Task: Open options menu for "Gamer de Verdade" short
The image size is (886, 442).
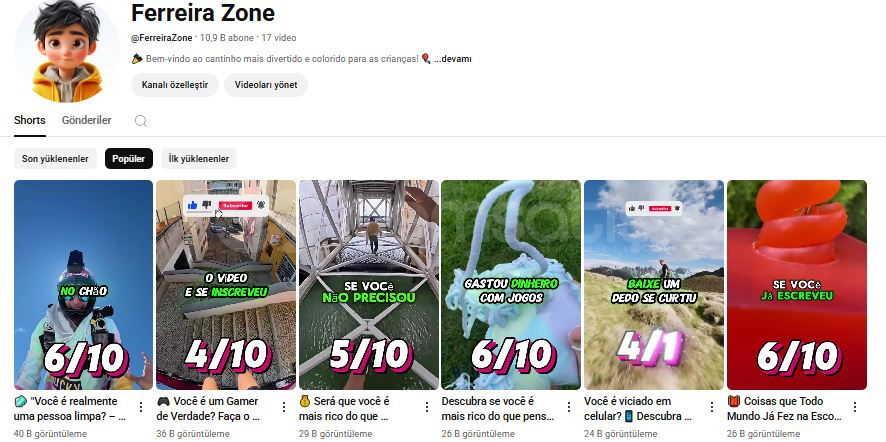Action: click(284, 407)
